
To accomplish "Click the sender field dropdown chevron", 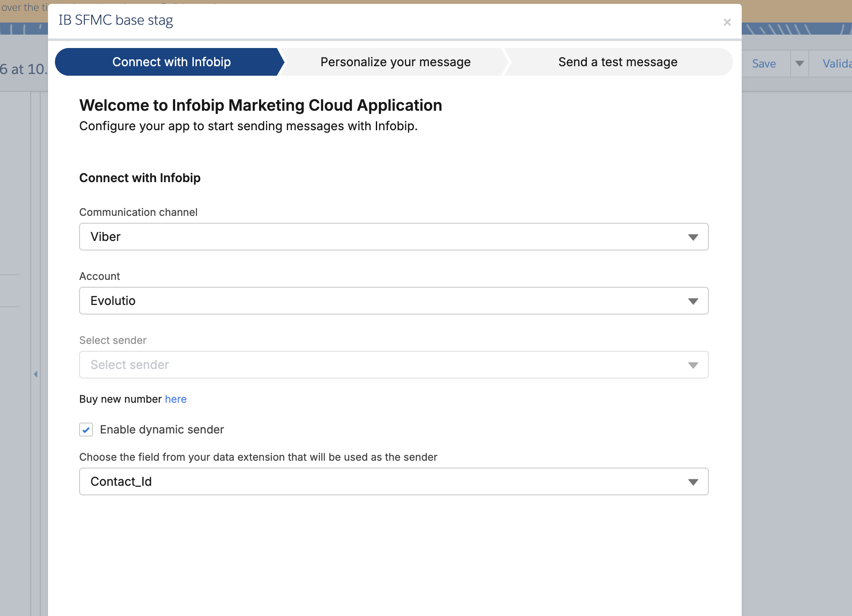I will tap(693, 481).
